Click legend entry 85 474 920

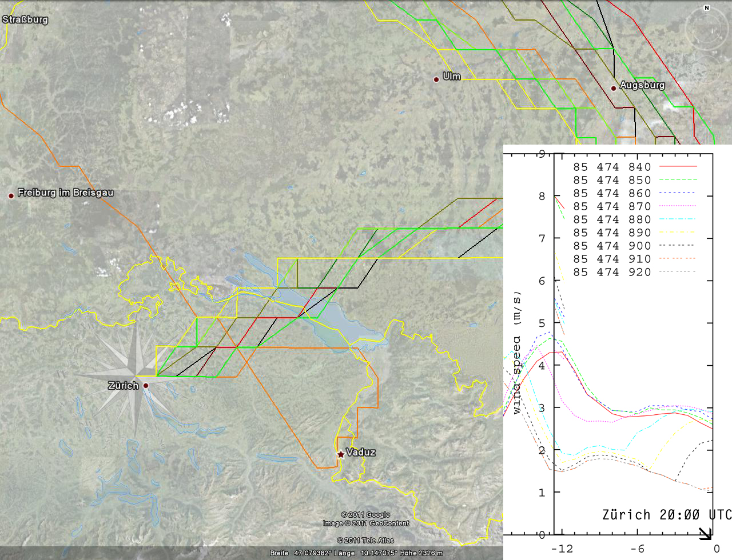pyautogui.click(x=635, y=272)
